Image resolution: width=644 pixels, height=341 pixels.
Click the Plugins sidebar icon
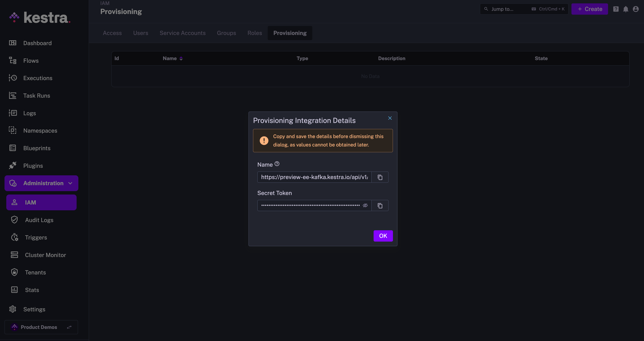pyautogui.click(x=13, y=165)
